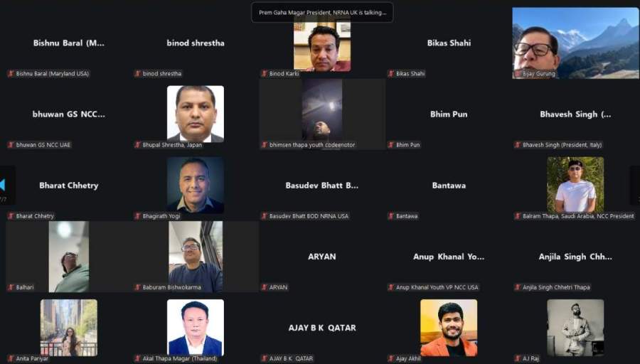Click muted mic icon beside Ajay Akhil
Image resolution: width=640 pixels, height=364 pixels.
coord(391,359)
